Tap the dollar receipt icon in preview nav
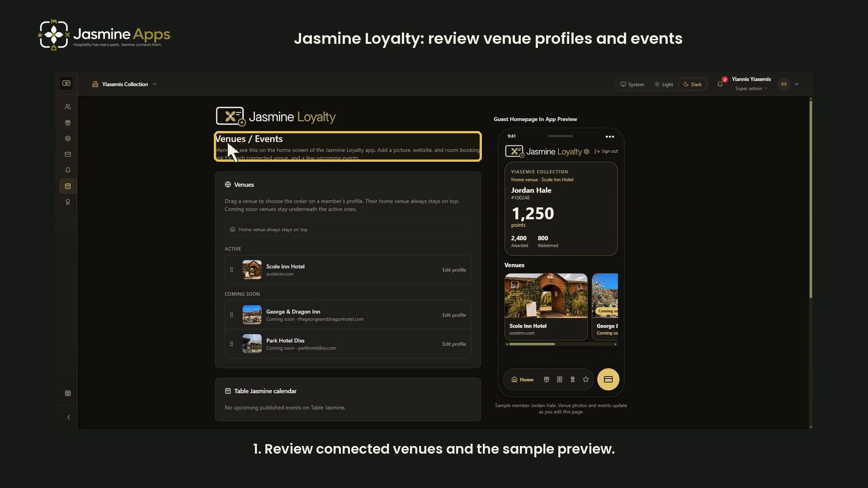Viewport: 868px width, 488px height. [x=560, y=380]
